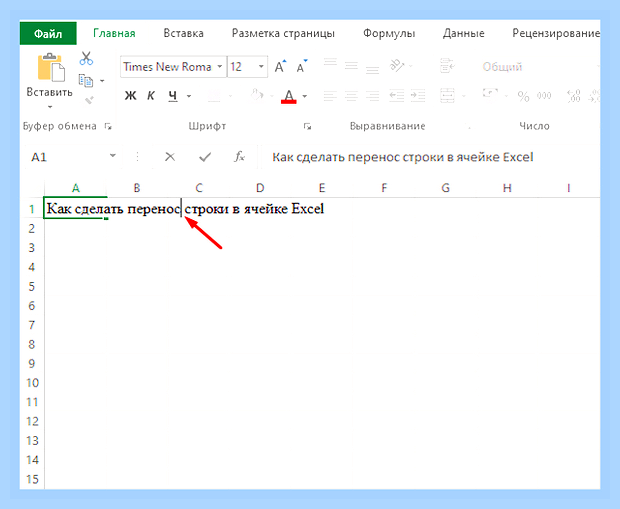Click the Copy icon
Image resolution: width=620 pixels, height=509 pixels.
pos(86,80)
